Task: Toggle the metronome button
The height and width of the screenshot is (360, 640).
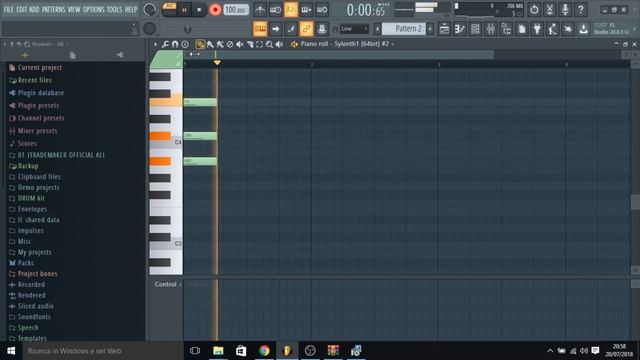Action: coord(260,9)
